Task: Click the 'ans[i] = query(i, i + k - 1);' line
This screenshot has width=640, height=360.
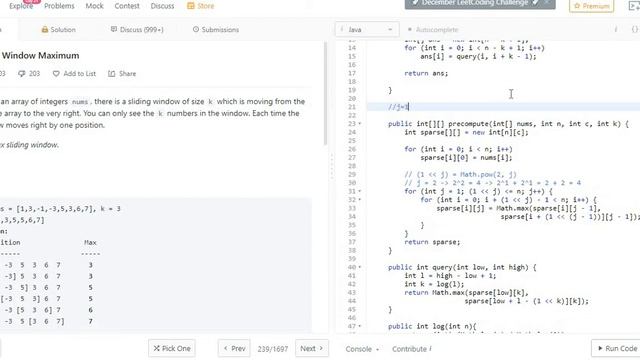Action: pos(478,56)
